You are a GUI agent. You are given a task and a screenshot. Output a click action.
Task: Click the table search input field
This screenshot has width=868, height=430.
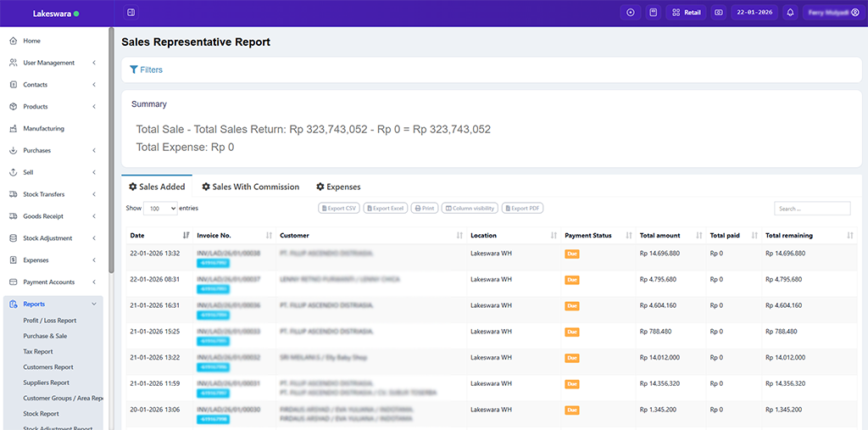pyautogui.click(x=811, y=209)
